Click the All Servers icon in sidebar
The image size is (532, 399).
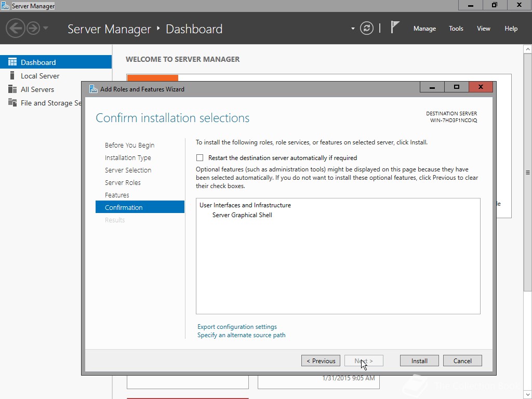[x=12, y=89]
